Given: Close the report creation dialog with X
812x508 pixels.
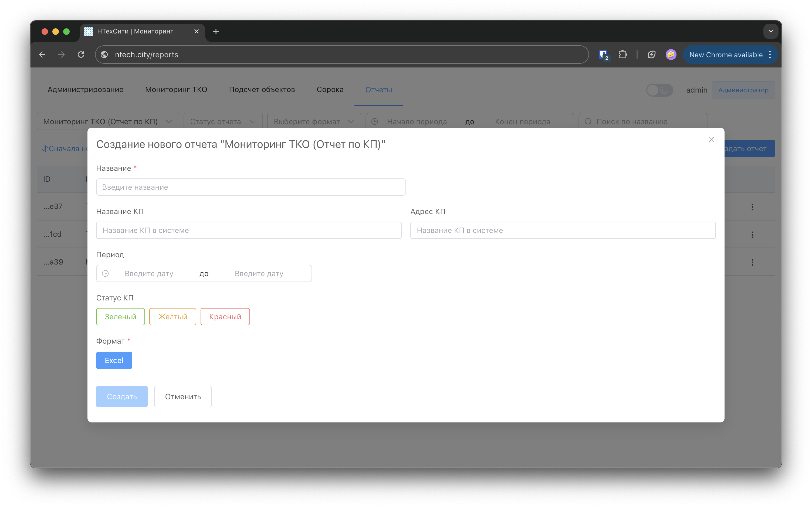Looking at the screenshot, I should click(711, 140).
